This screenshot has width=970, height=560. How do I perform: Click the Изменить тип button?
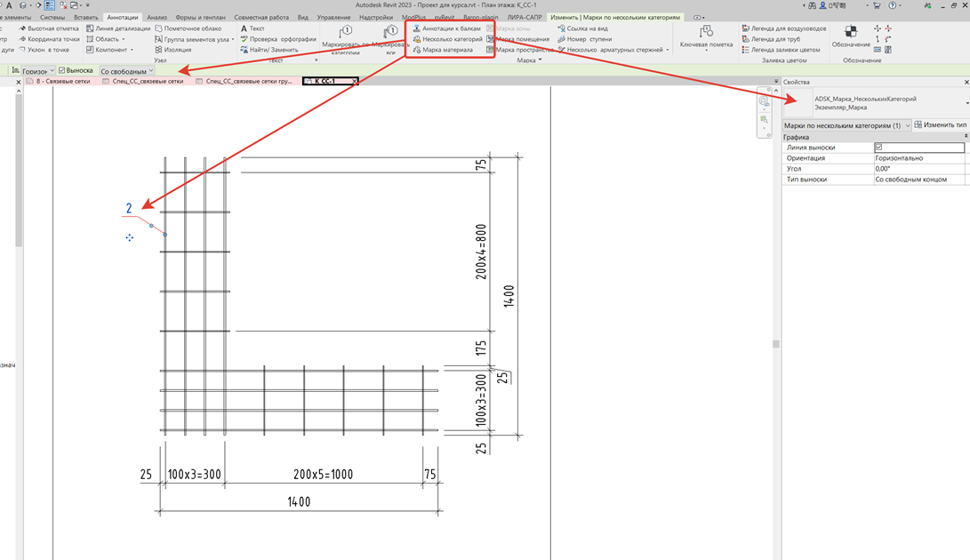941,125
